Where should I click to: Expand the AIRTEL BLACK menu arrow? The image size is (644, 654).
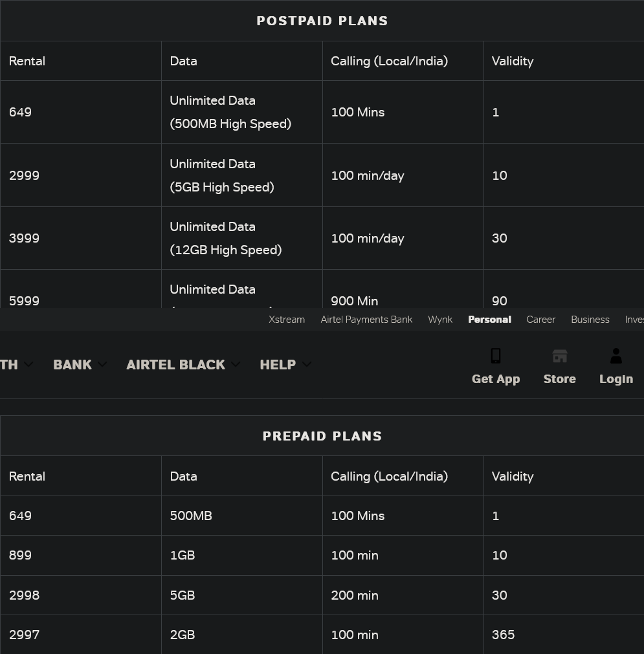[236, 365]
